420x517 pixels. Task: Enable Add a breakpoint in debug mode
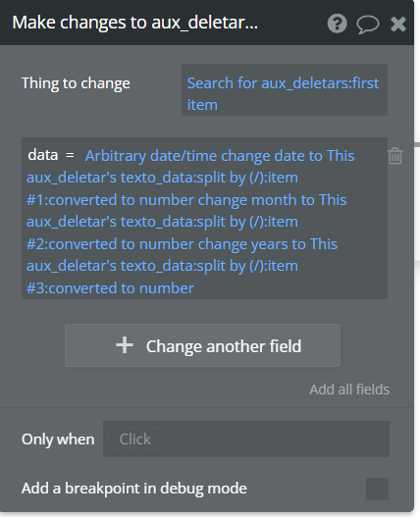(377, 489)
